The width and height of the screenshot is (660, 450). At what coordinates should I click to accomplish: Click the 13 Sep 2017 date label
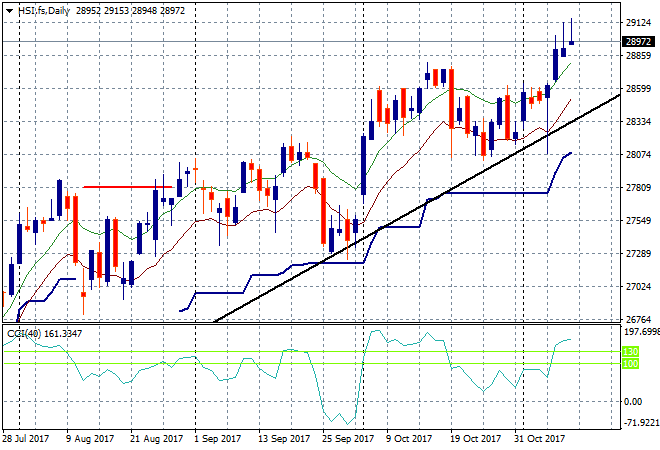point(284,439)
